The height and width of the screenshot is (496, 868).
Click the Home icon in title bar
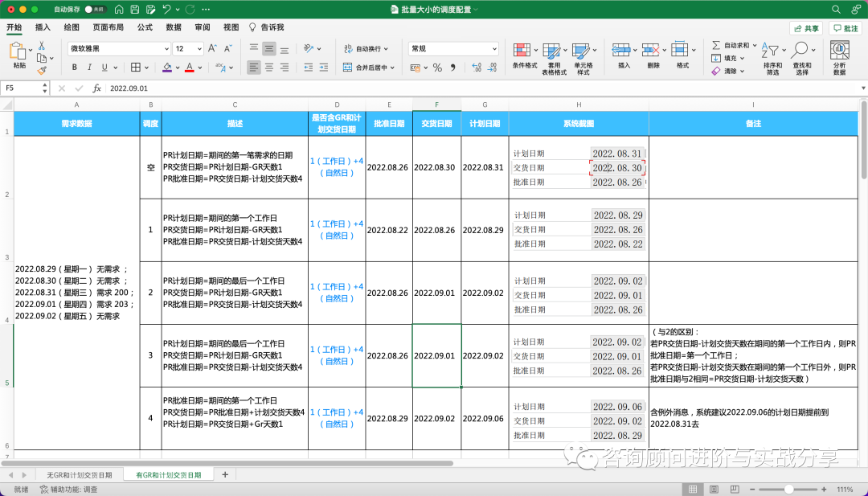[119, 10]
